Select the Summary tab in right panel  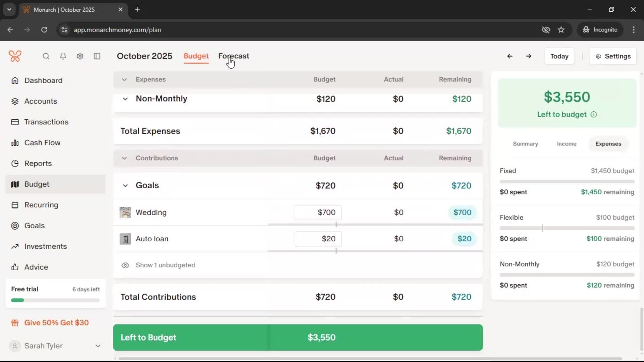(525, 144)
